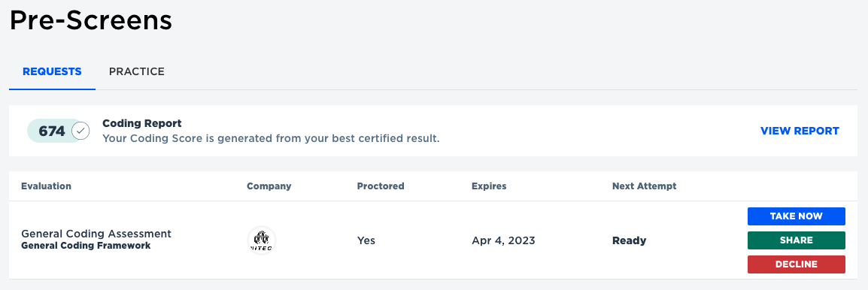
Task: Open the REQUESTS tab
Action: coord(52,71)
